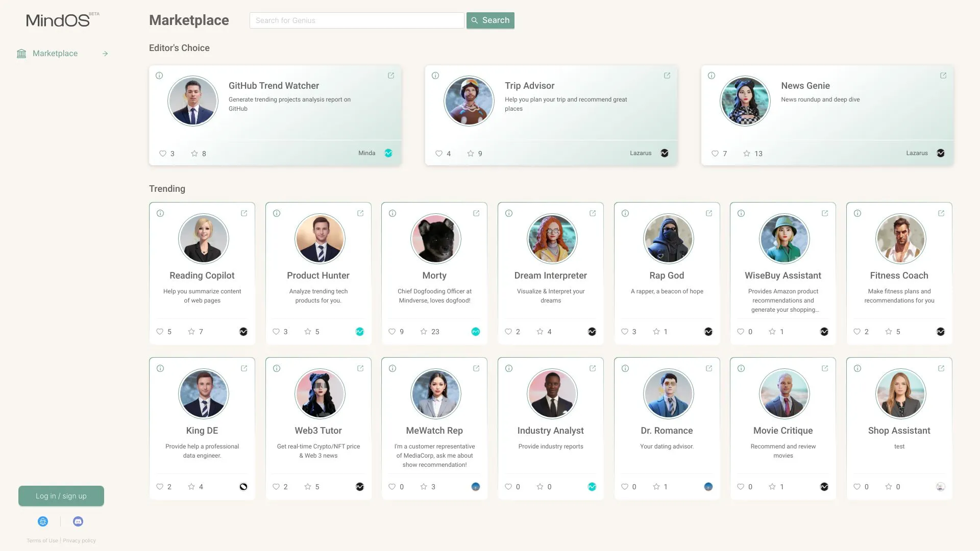Open the Discord icon at the bottom left
This screenshot has height=551, width=980.
tap(78, 521)
